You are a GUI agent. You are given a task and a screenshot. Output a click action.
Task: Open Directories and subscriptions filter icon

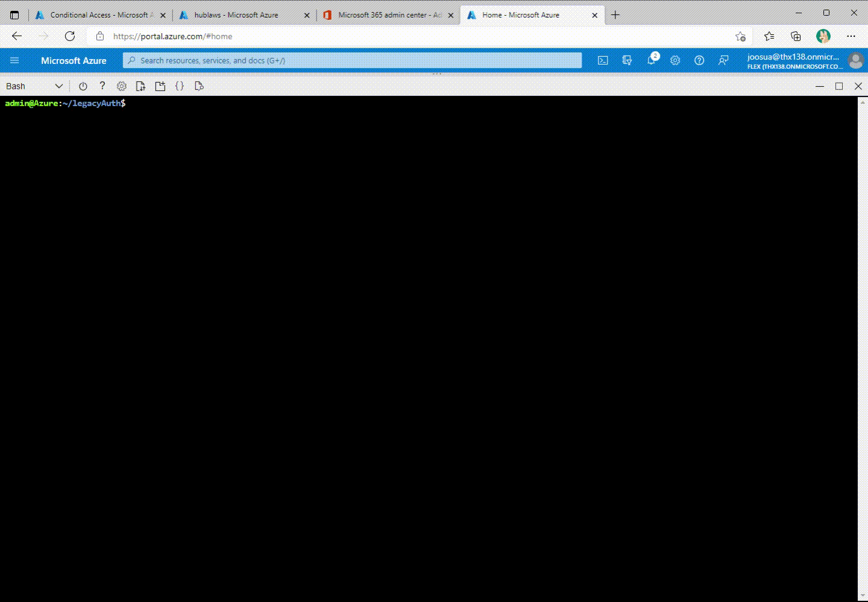tap(627, 60)
